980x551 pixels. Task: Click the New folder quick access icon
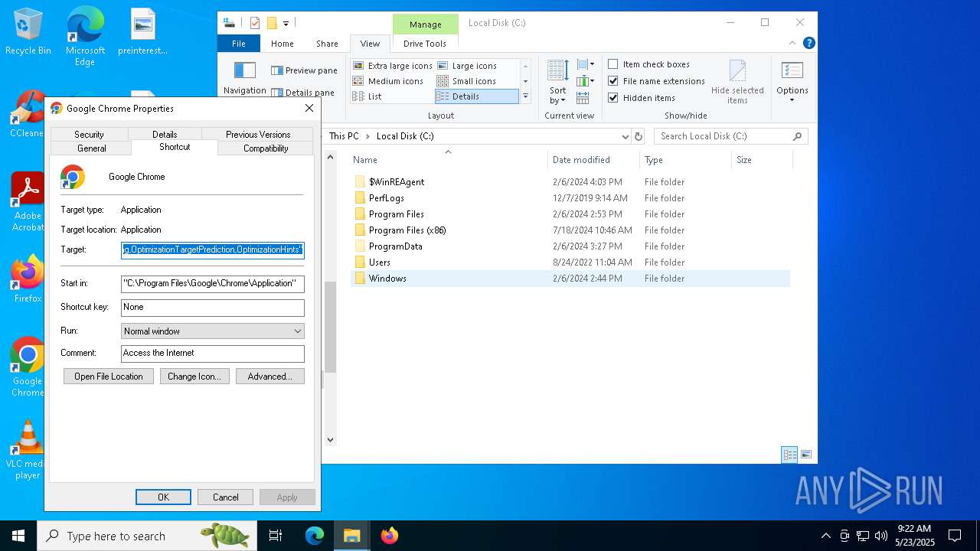pos(271,23)
